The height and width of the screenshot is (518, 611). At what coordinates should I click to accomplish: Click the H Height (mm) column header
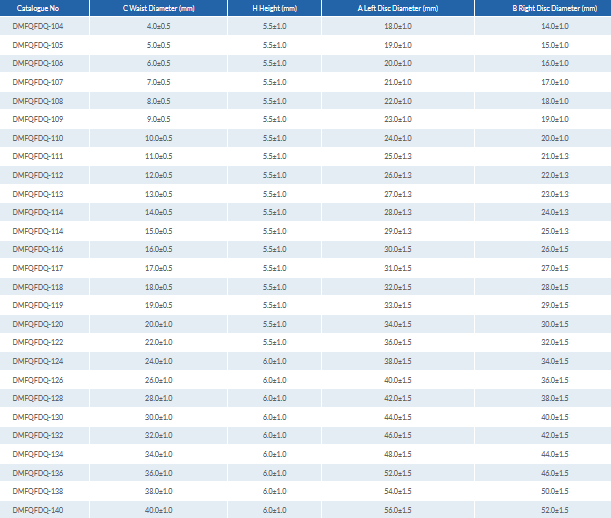[x=275, y=8]
